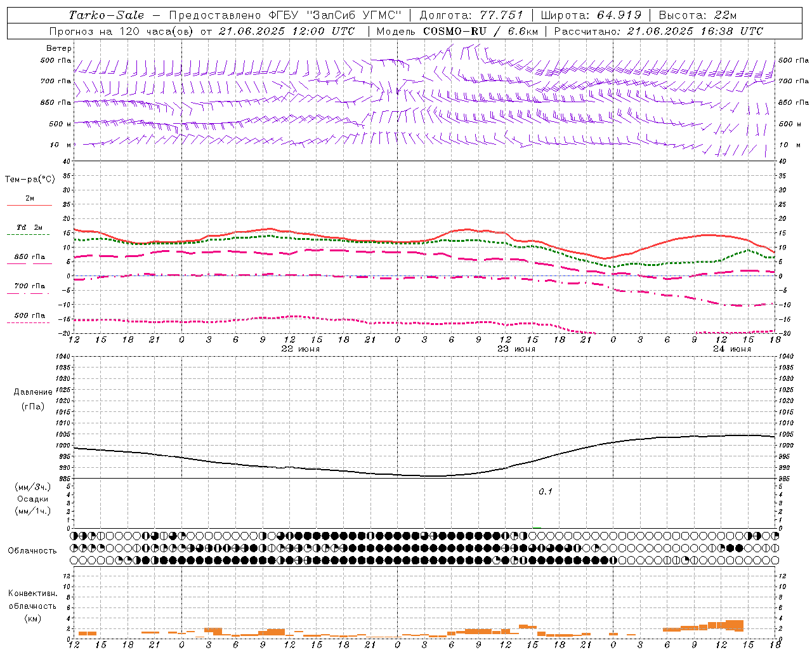Select the 500 гПа temperature legend entry
This screenshot has height=650, width=812.
30,315
